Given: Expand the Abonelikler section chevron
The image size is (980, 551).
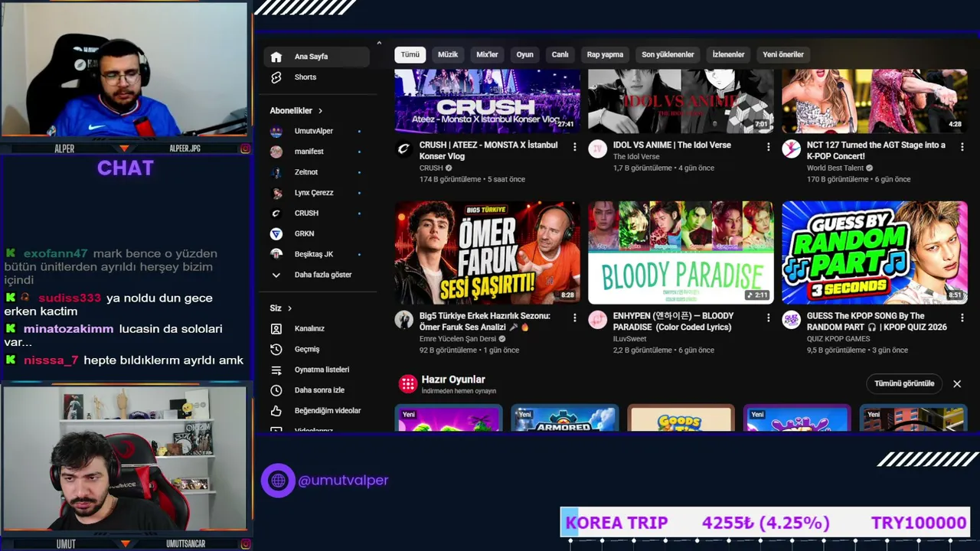Looking at the screenshot, I should pyautogui.click(x=320, y=111).
